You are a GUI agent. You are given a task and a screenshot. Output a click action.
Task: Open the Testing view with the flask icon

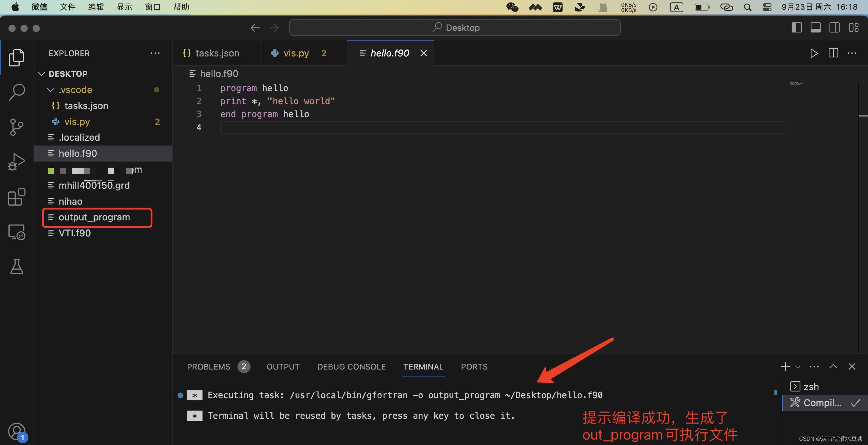pyautogui.click(x=16, y=267)
